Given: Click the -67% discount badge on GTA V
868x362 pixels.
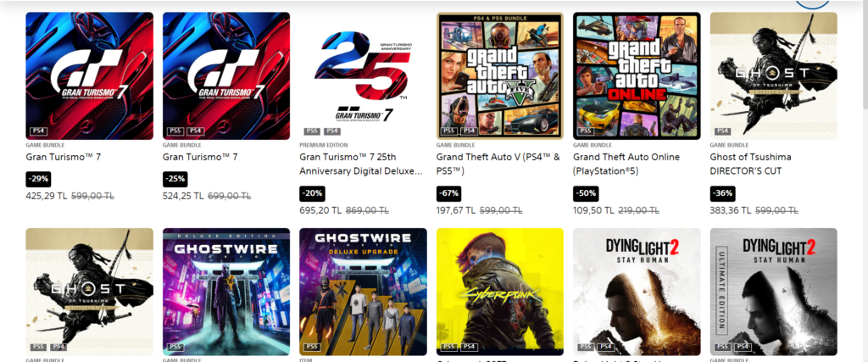Looking at the screenshot, I should point(448,194).
